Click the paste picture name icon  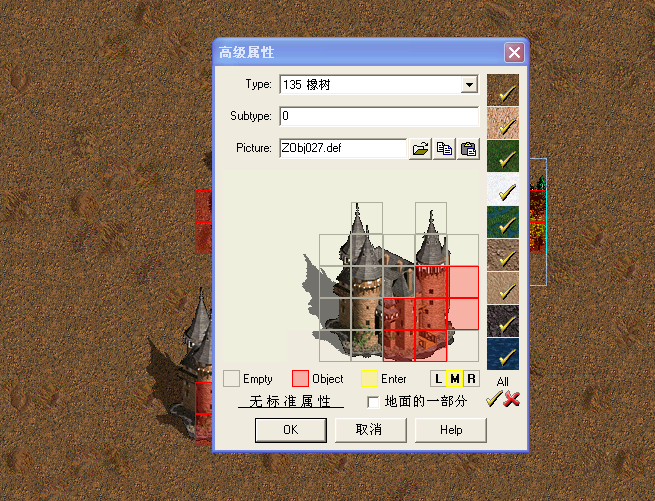(468, 149)
